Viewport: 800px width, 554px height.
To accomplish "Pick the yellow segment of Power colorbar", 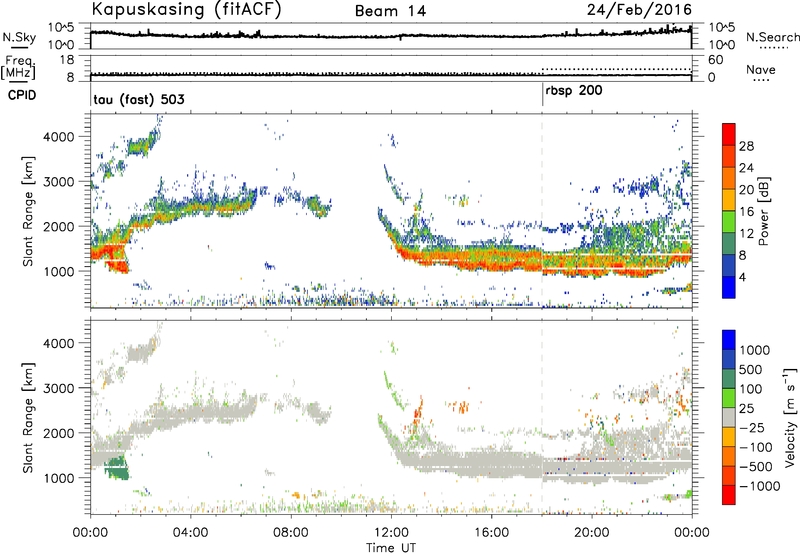I will tap(729, 200).
